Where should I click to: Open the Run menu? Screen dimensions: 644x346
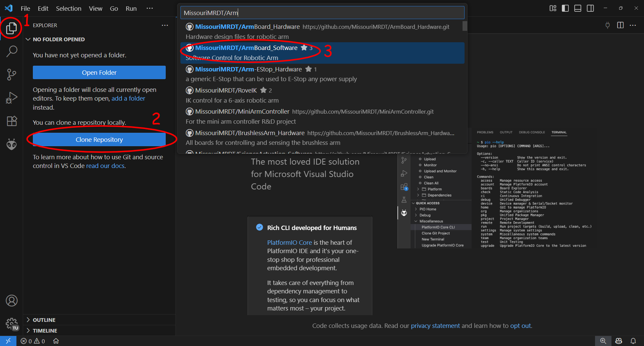coord(131,8)
